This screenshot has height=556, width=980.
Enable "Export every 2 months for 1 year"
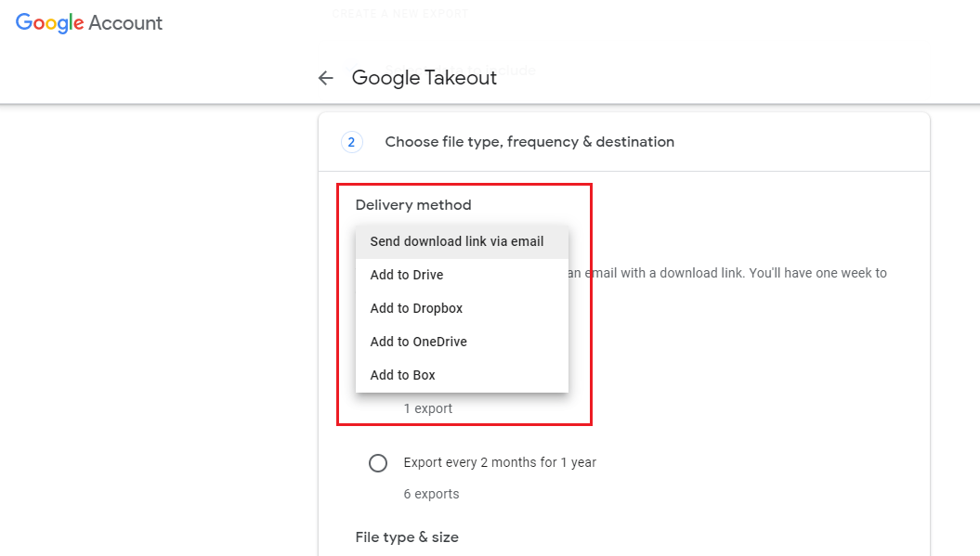point(378,462)
